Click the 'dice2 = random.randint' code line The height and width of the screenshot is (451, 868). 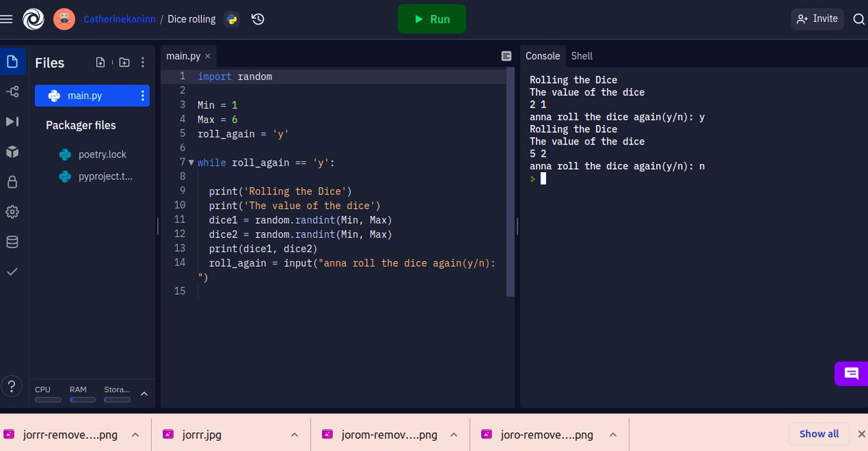(300, 233)
